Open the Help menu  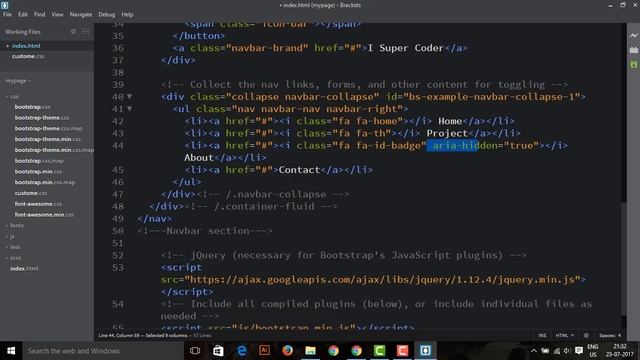127,14
